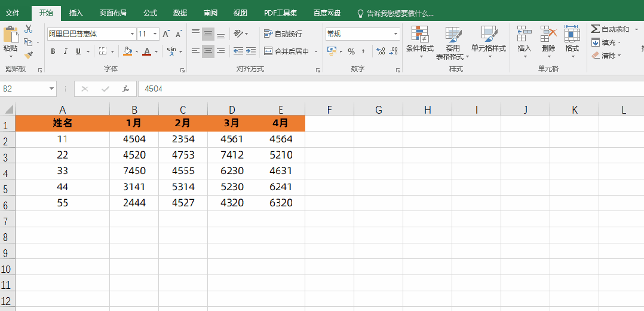Switch to the 页面布局 tab
This screenshot has width=644, height=311.
click(113, 13)
